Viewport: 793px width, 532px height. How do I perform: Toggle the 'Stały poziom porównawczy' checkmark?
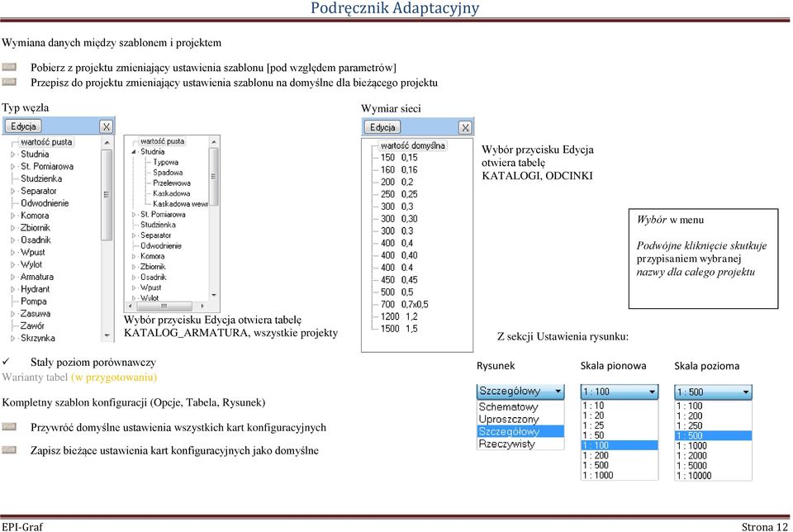coord(6,362)
